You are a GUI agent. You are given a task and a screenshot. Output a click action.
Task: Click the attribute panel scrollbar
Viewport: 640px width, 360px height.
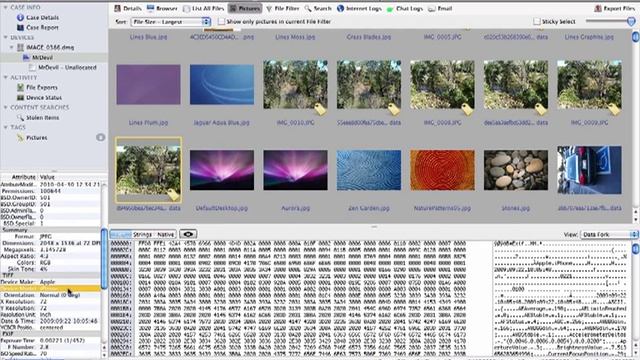click(104, 259)
